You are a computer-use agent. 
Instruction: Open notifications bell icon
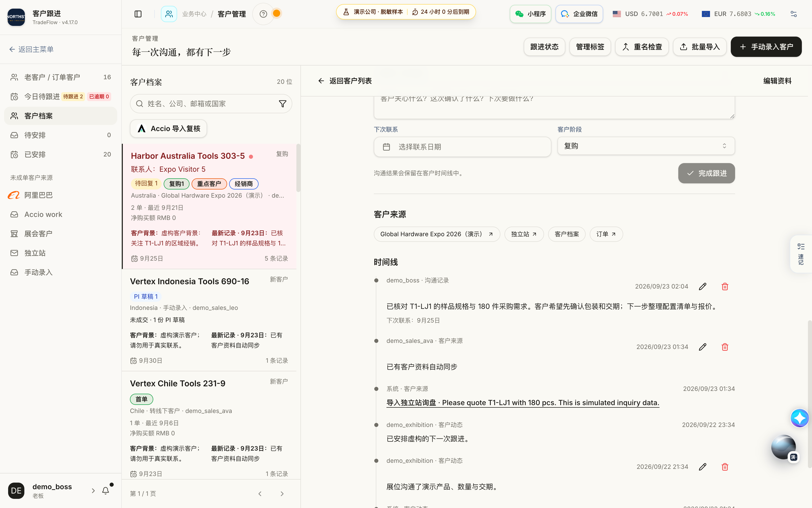[x=106, y=490]
